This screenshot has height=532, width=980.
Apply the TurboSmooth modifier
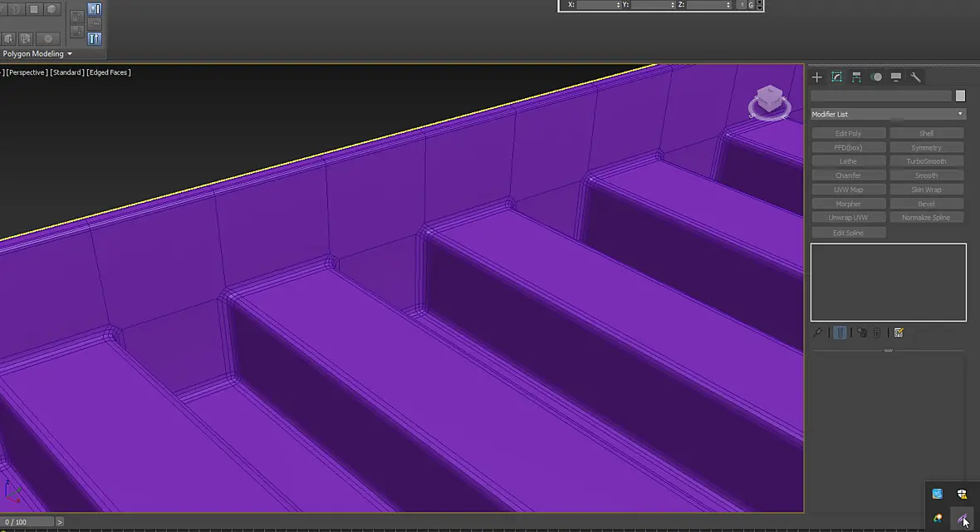click(926, 161)
